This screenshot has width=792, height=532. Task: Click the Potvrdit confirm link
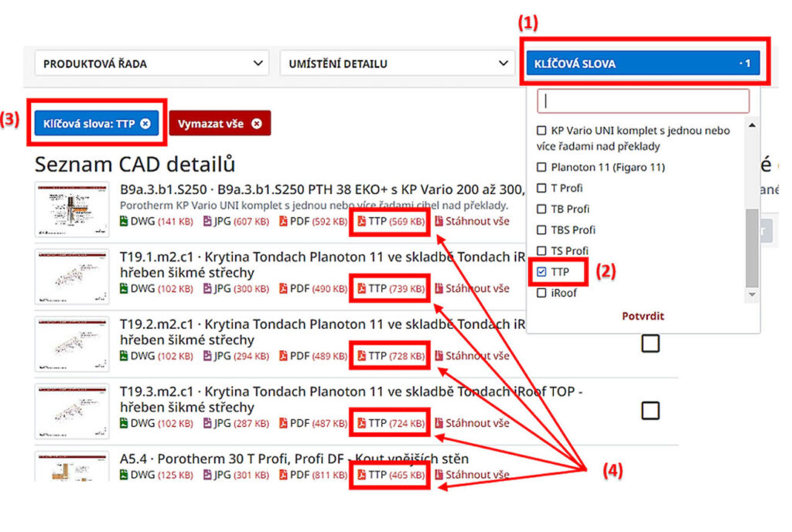(x=643, y=315)
